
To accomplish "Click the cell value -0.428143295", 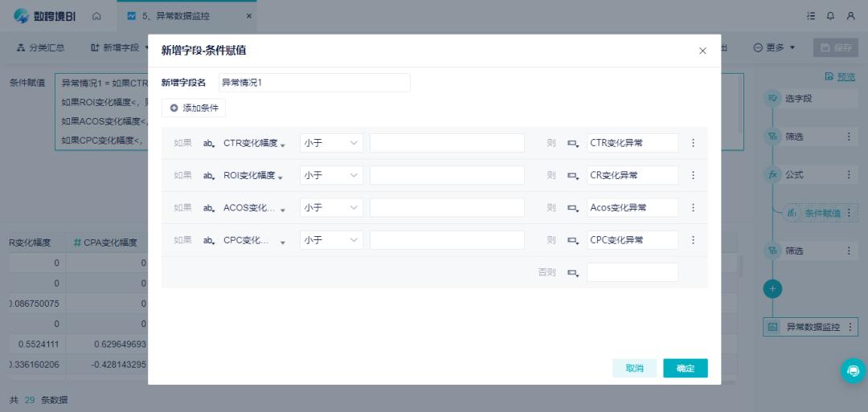I will pyautogui.click(x=117, y=365).
